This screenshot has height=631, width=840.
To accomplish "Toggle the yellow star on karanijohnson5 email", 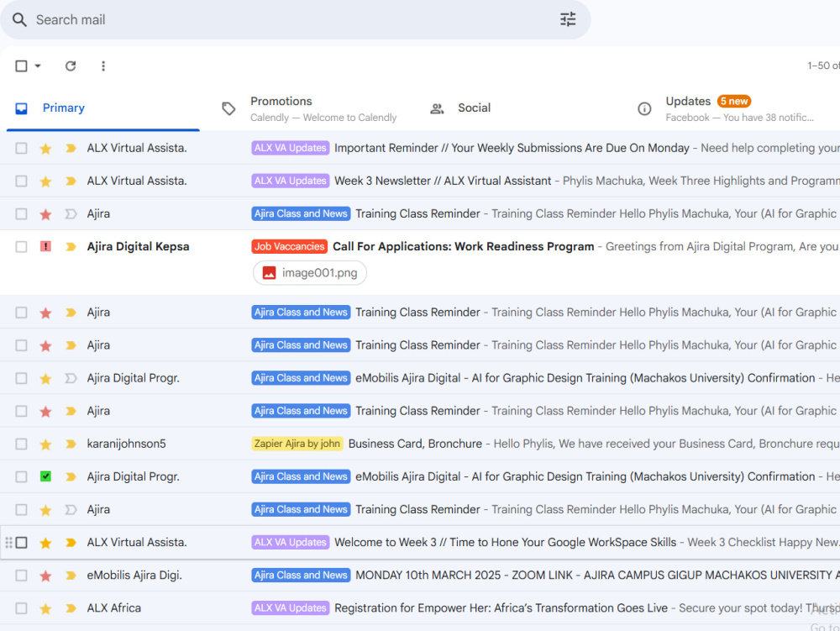I will click(45, 444).
